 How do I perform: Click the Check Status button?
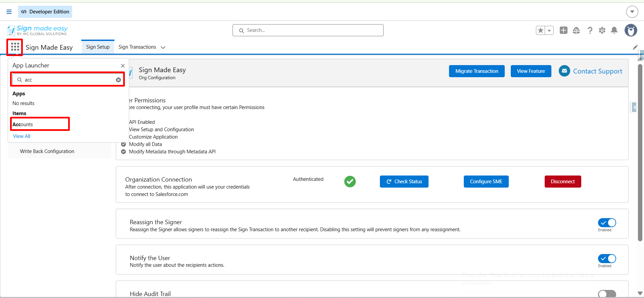[404, 182]
